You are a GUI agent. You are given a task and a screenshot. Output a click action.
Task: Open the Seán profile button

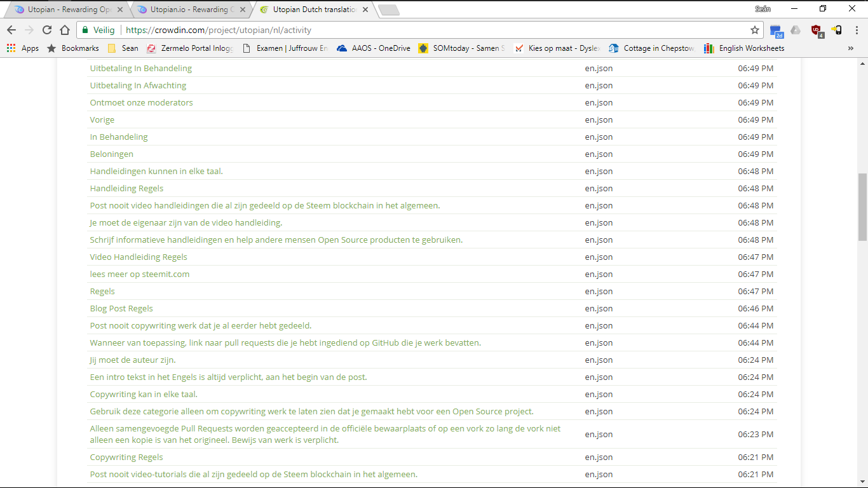763,9
